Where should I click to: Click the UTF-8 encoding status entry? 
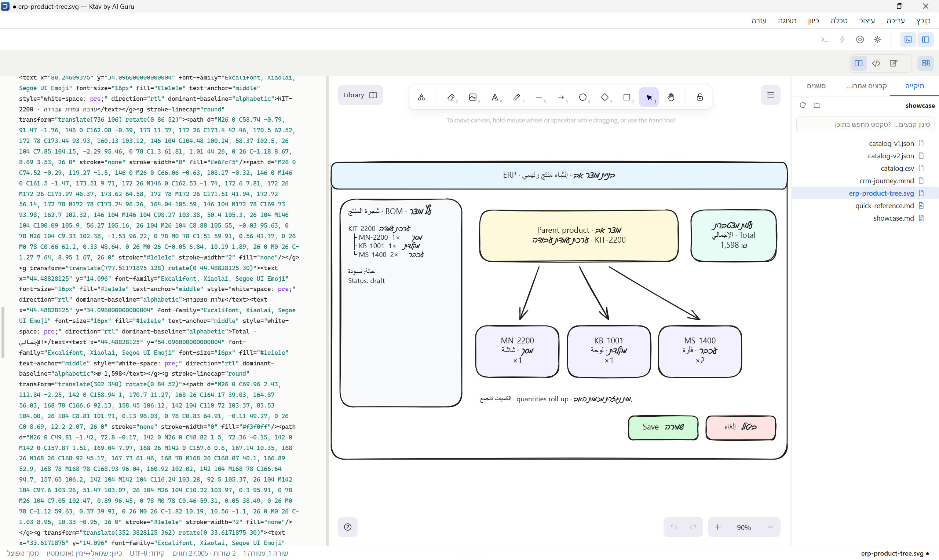tap(147, 553)
